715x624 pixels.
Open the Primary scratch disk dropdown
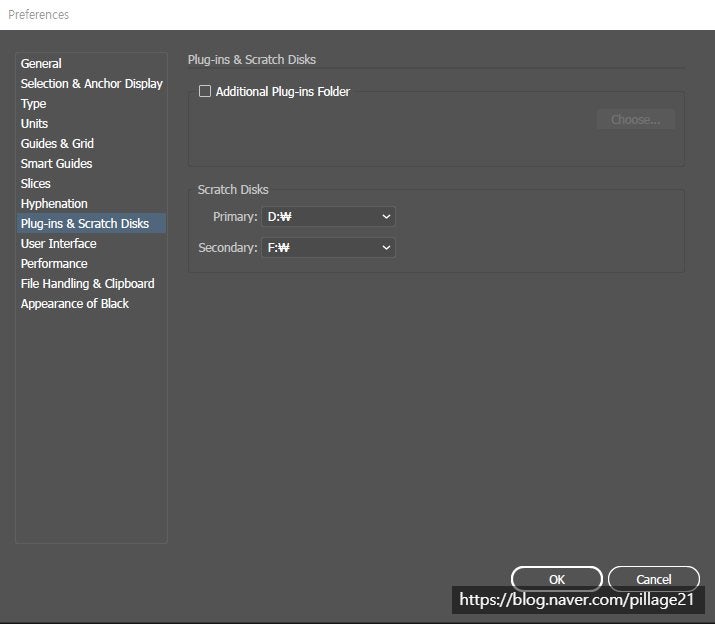328,217
